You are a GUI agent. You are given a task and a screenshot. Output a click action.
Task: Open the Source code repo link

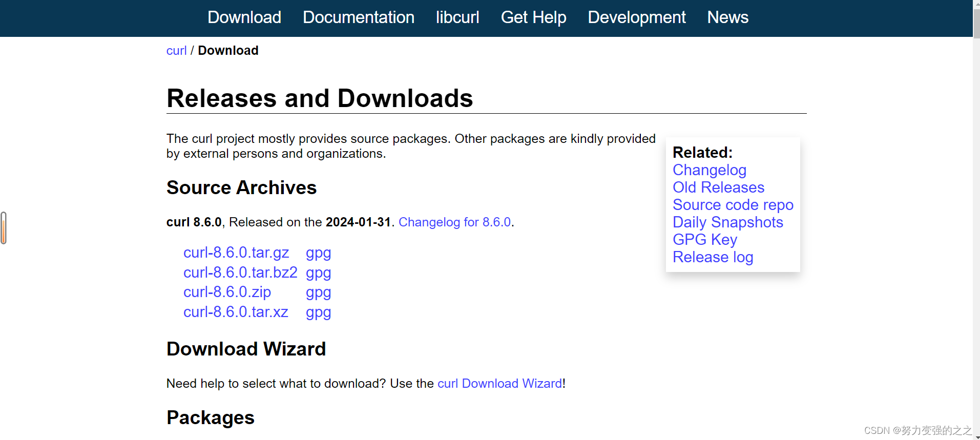(733, 205)
